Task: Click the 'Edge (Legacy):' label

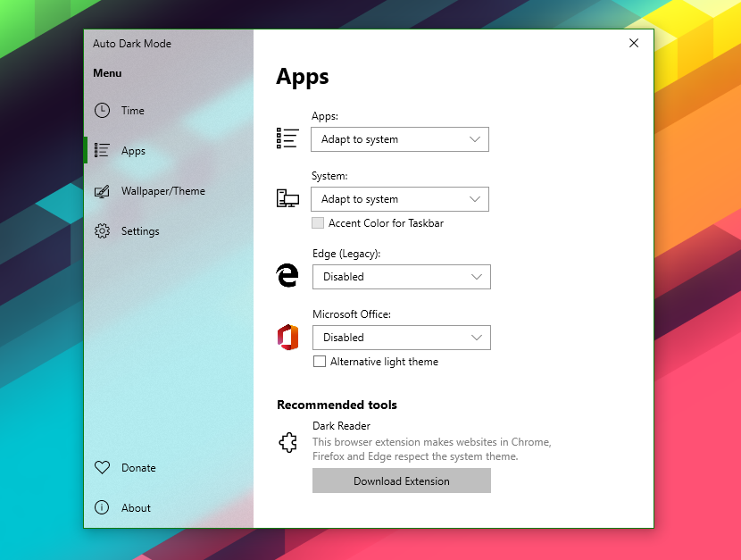Action: click(346, 254)
